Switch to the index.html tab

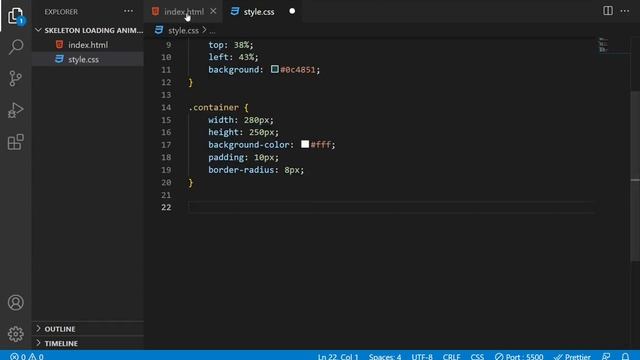pos(184,12)
